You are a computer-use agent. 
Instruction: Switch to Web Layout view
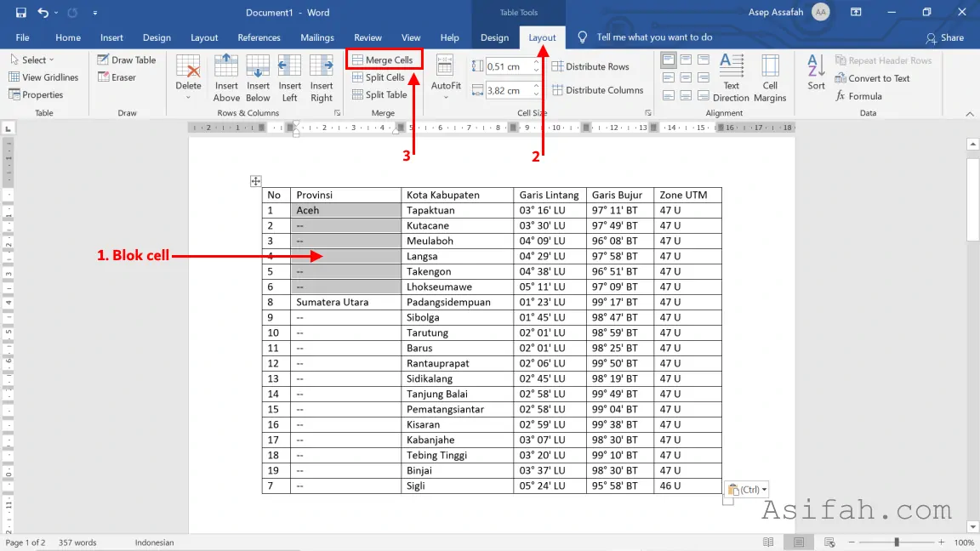[x=829, y=542]
